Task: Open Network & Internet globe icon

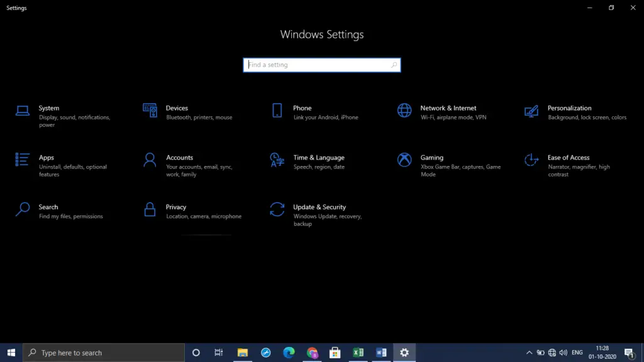Action: click(404, 111)
